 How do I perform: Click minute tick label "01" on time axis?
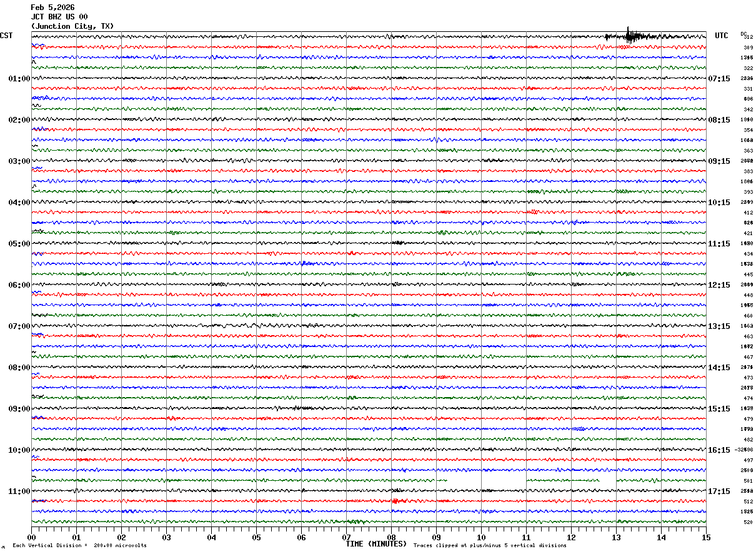[76, 537]
